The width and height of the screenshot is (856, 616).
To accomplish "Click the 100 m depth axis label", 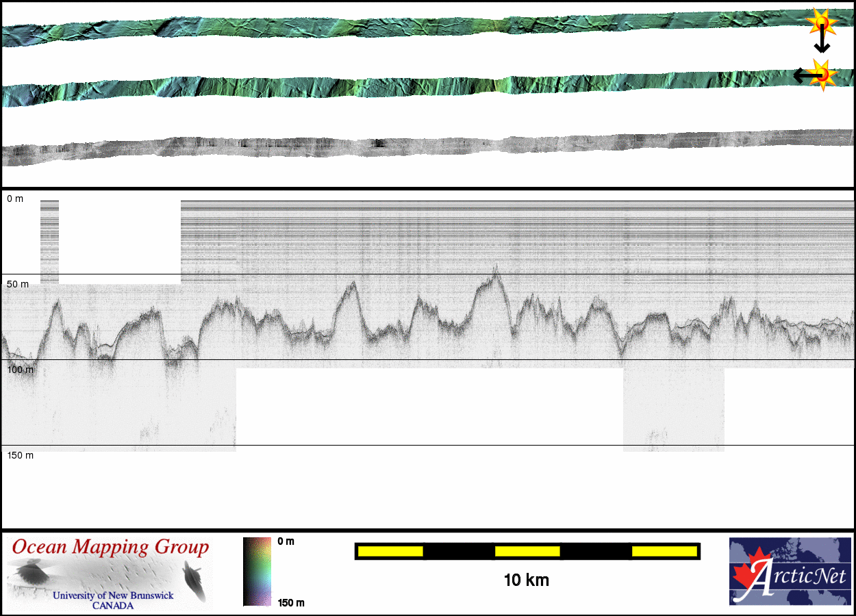I will pyautogui.click(x=20, y=370).
